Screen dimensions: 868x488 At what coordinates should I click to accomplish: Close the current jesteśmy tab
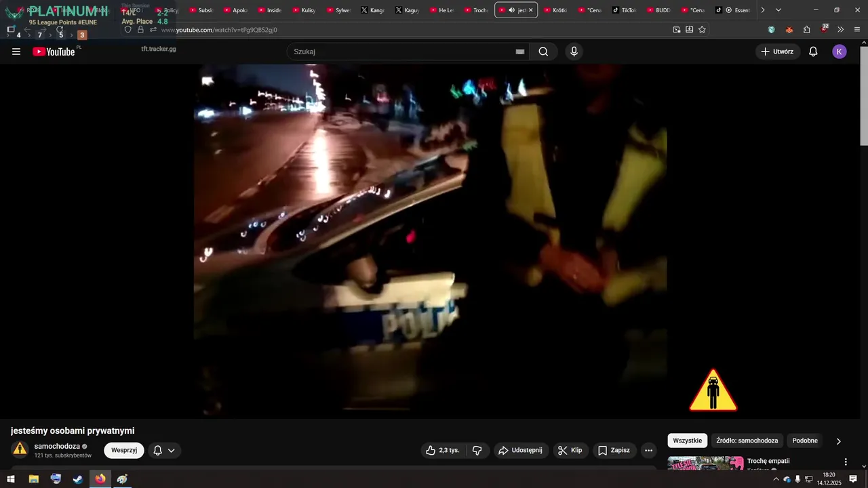531,10
